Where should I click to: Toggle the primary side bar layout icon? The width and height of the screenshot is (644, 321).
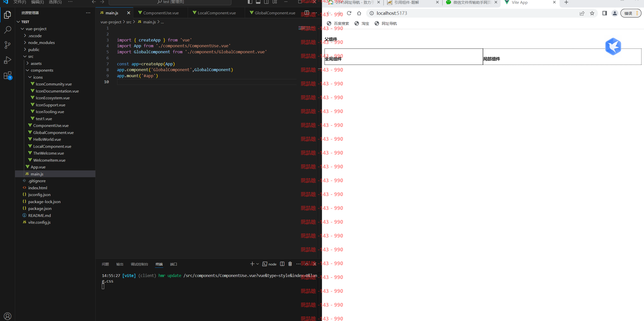pyautogui.click(x=250, y=2)
